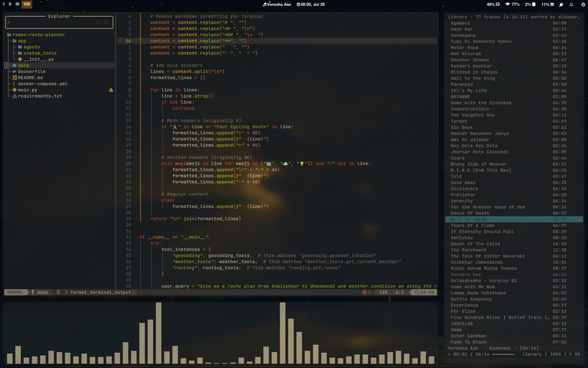Open the power plug status icon
588x368 pixels.
click(562, 4)
